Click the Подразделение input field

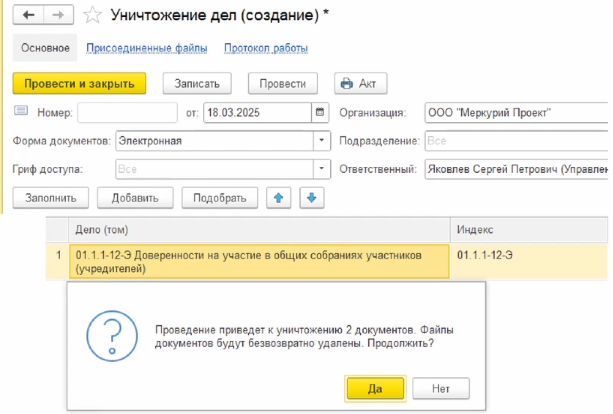[x=516, y=141]
